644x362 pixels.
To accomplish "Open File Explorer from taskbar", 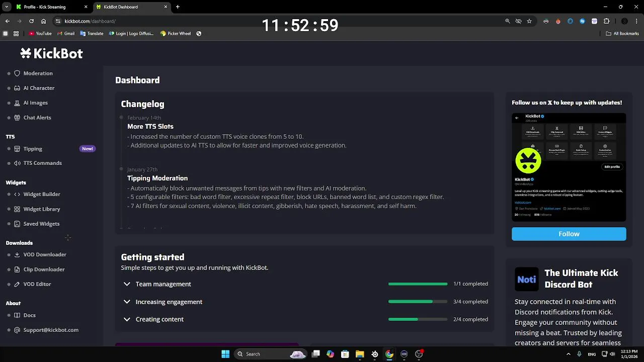I will (x=360, y=354).
